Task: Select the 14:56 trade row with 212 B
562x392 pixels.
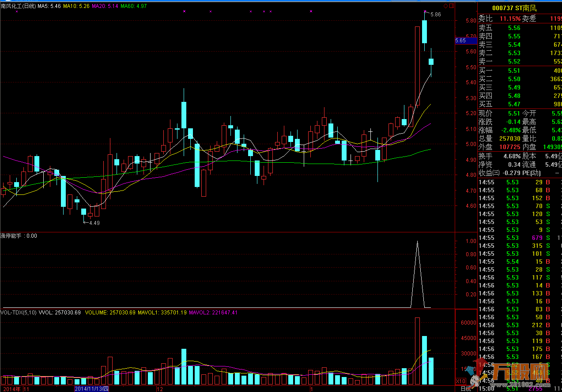Action: tap(520, 325)
